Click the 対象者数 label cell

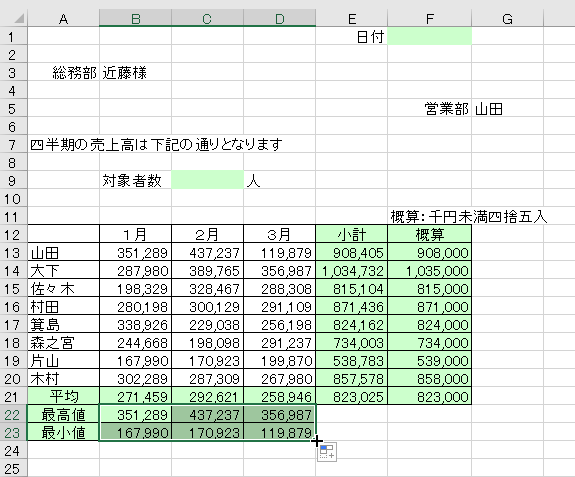135,180
